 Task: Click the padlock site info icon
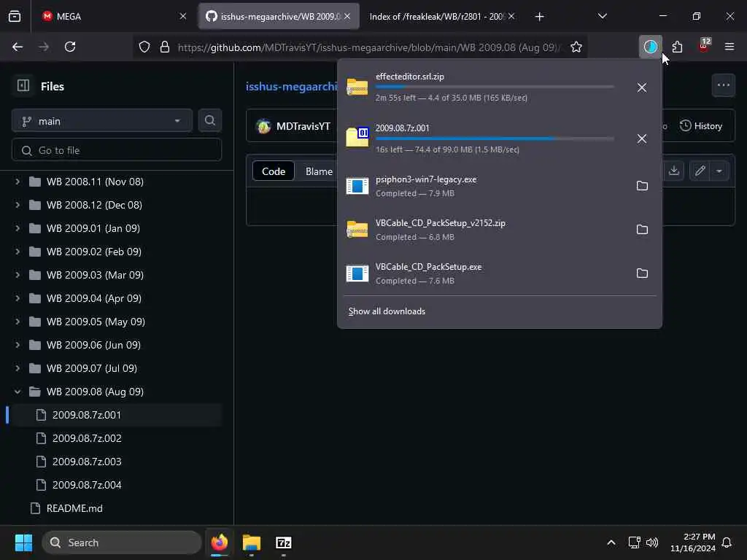pyautogui.click(x=165, y=47)
